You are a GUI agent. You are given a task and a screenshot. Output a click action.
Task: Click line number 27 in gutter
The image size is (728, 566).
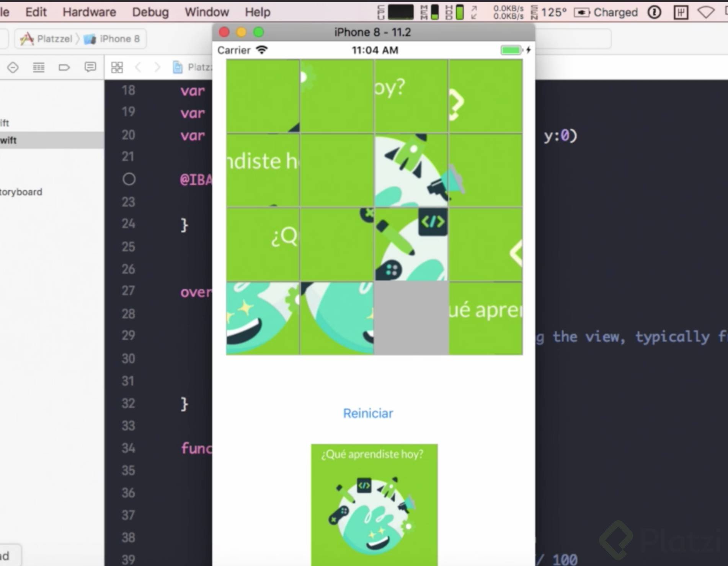pyautogui.click(x=128, y=291)
